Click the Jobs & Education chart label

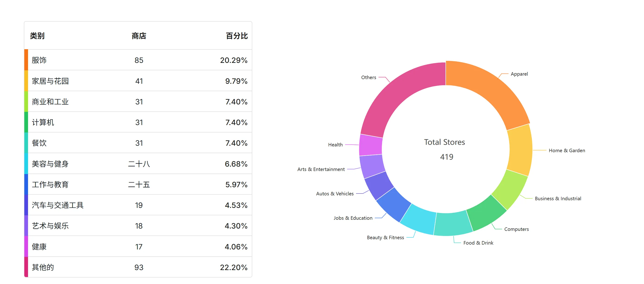click(353, 218)
